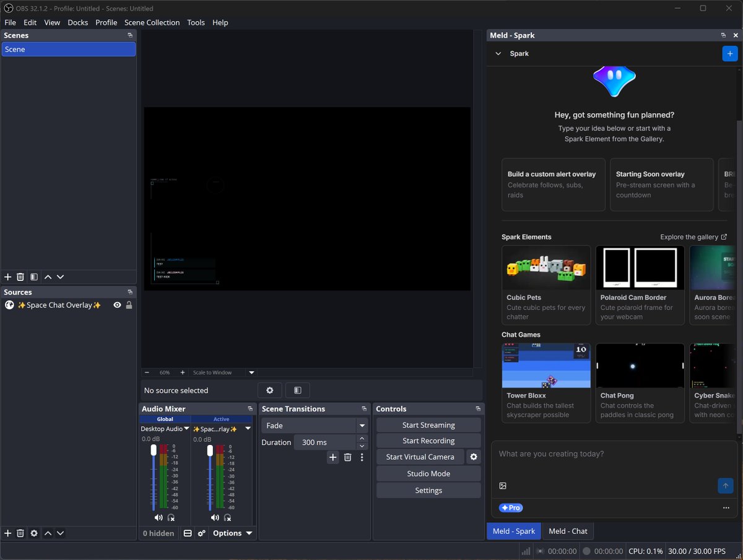Float the Scenes dock with its header icon
Image resolution: width=743 pixels, height=560 pixels.
click(130, 35)
